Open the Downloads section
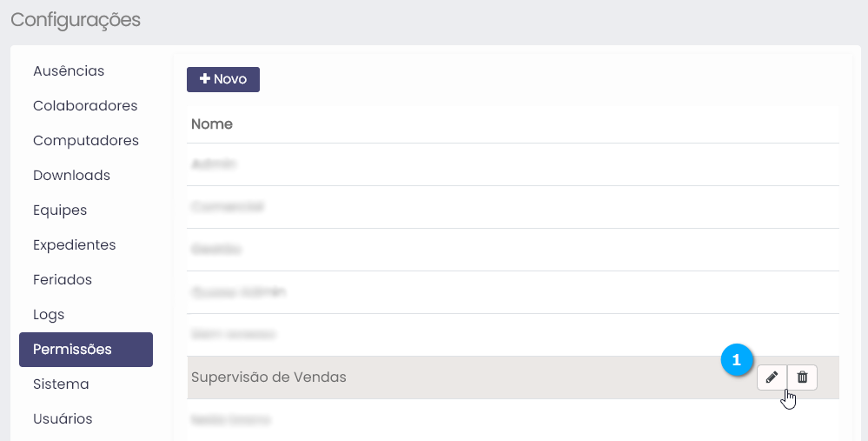868x441 pixels. (71, 175)
